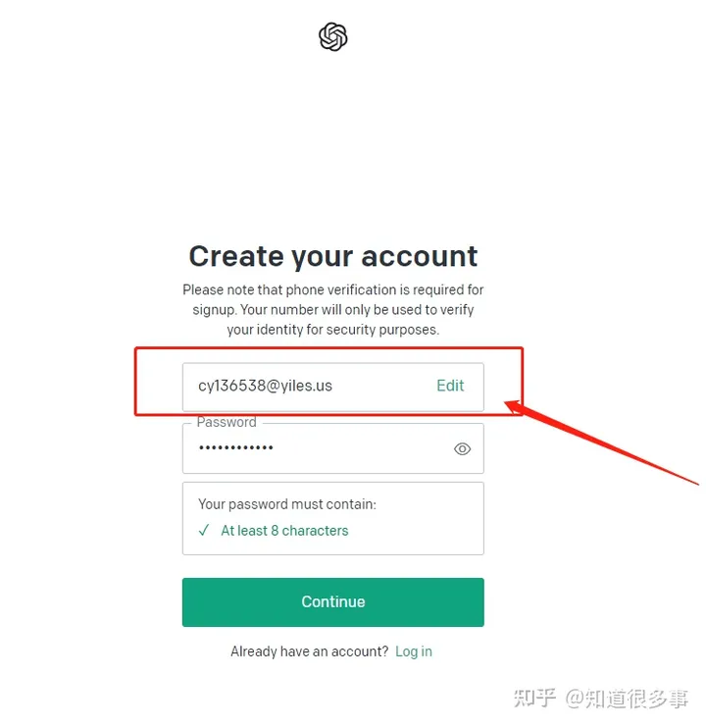This screenshot has width=706, height=728.
Task: Focus the Password input field
Action: tap(333, 448)
